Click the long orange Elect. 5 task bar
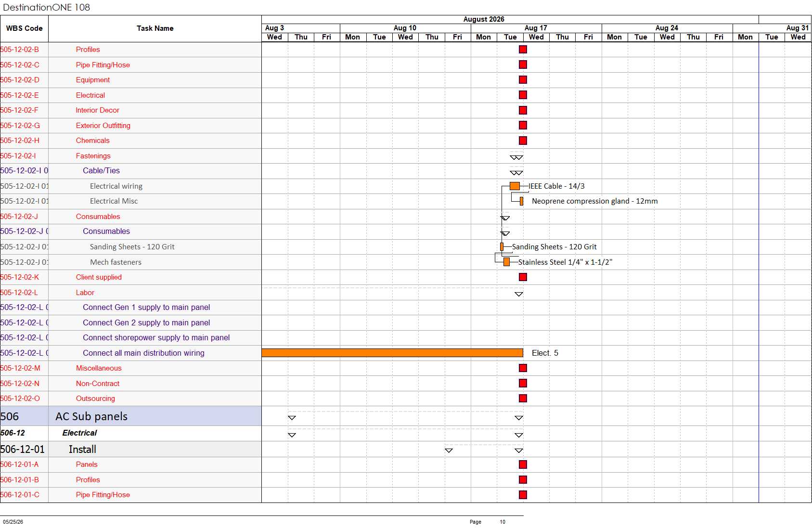Screen dimensions: 812x528 [x=392, y=353]
